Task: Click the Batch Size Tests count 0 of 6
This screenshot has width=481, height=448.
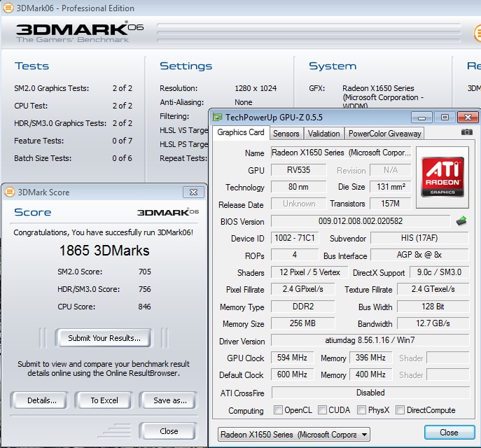Action: coord(122,158)
